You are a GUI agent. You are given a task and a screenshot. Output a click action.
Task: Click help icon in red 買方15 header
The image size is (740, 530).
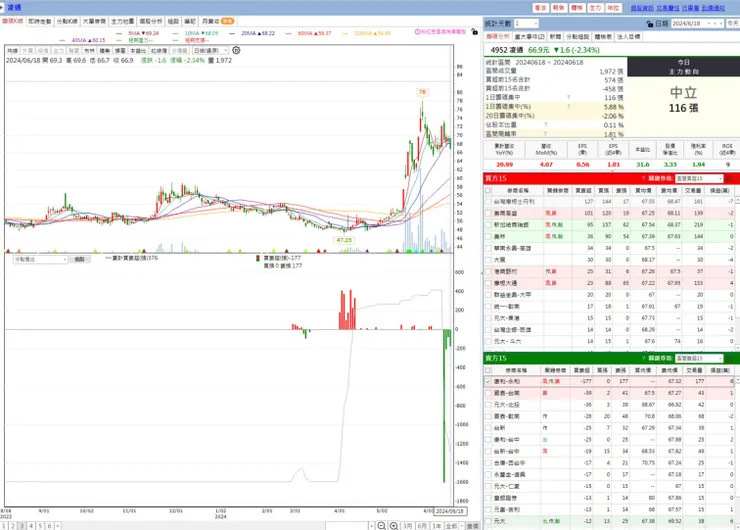643,178
